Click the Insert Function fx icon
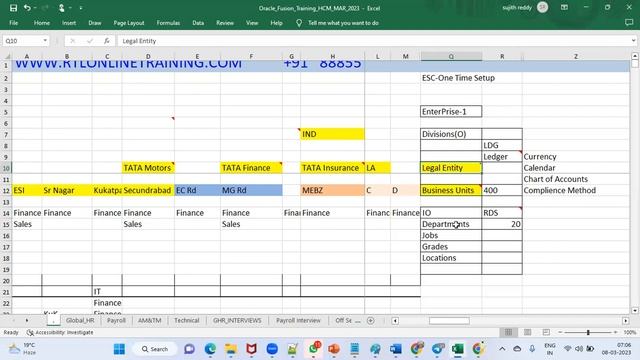 (107, 41)
